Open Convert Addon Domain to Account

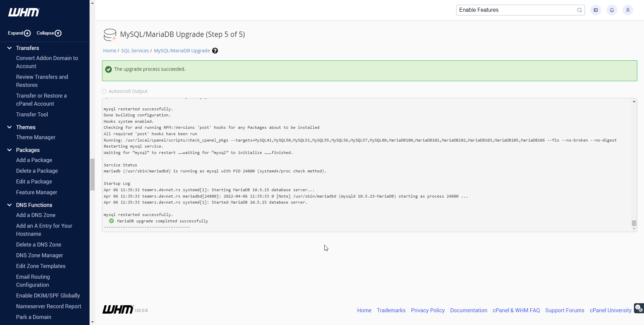[x=47, y=62]
